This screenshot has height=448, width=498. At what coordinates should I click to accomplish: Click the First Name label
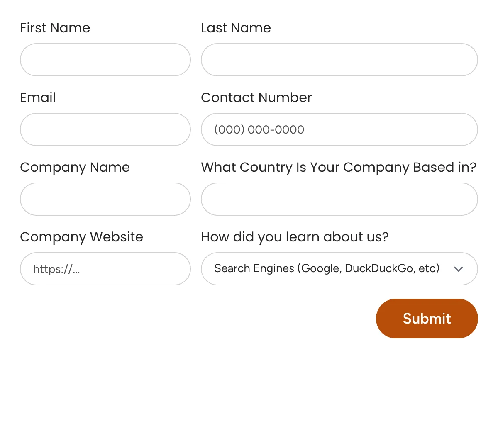pyautogui.click(x=55, y=28)
